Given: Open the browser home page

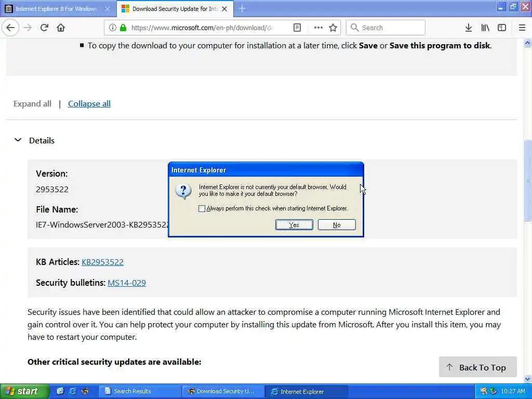Looking at the screenshot, I should (61, 28).
